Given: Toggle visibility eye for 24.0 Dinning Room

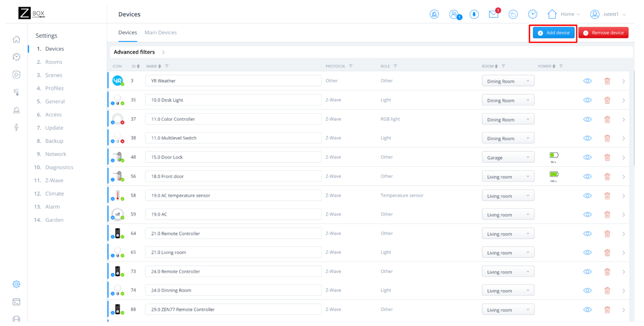Looking at the screenshot, I should pyautogui.click(x=587, y=291).
